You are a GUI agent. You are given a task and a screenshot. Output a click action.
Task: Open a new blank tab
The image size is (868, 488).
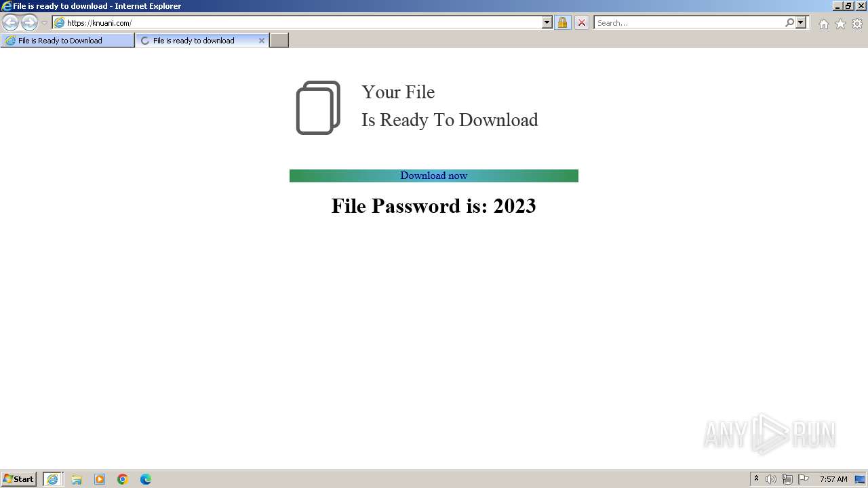[279, 41]
